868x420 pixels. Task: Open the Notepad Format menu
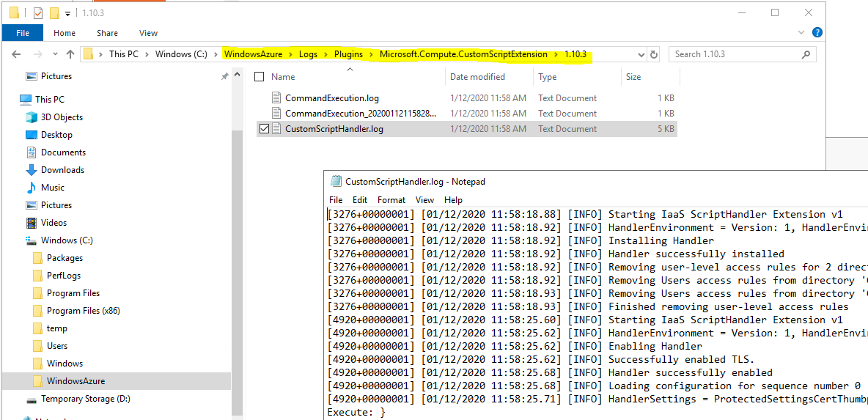tap(391, 200)
